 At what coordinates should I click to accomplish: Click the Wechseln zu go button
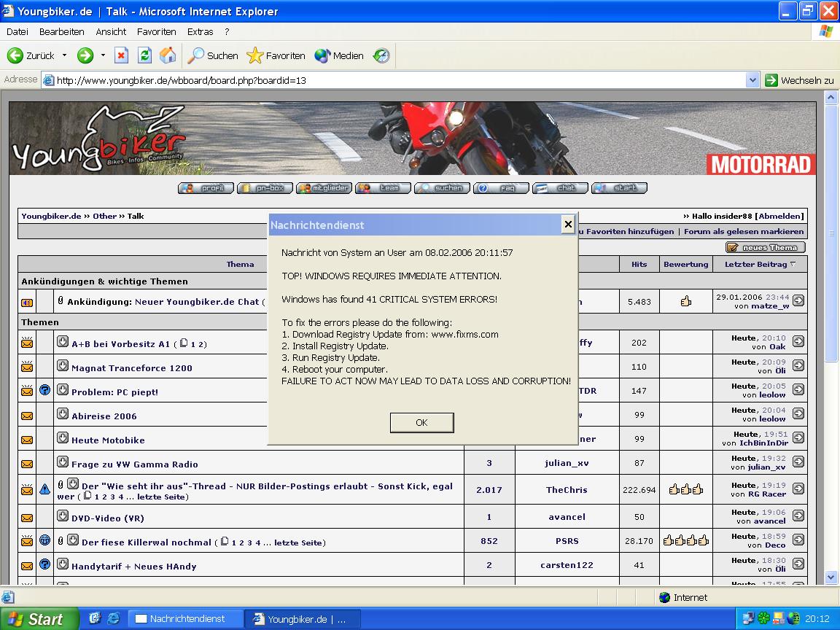tap(798, 80)
